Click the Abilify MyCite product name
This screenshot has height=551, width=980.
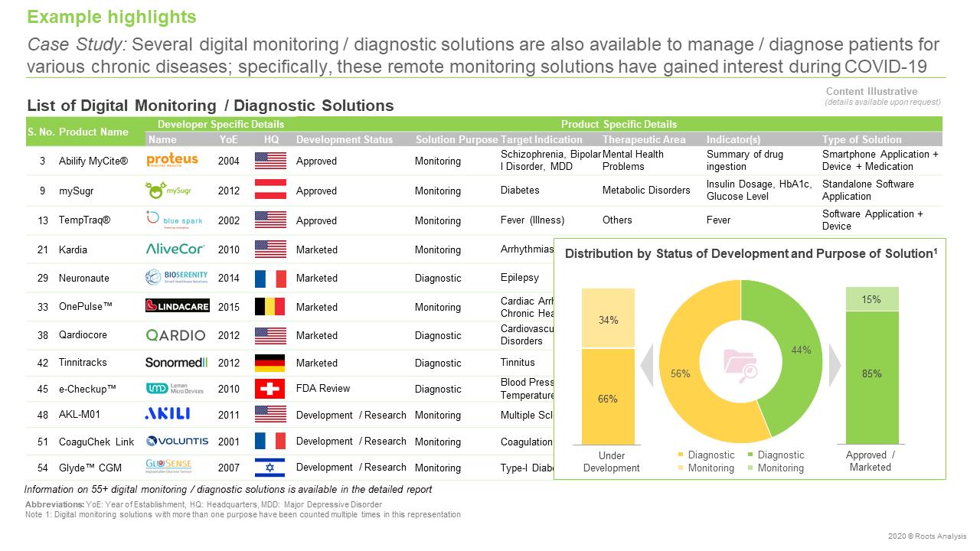pyautogui.click(x=93, y=161)
